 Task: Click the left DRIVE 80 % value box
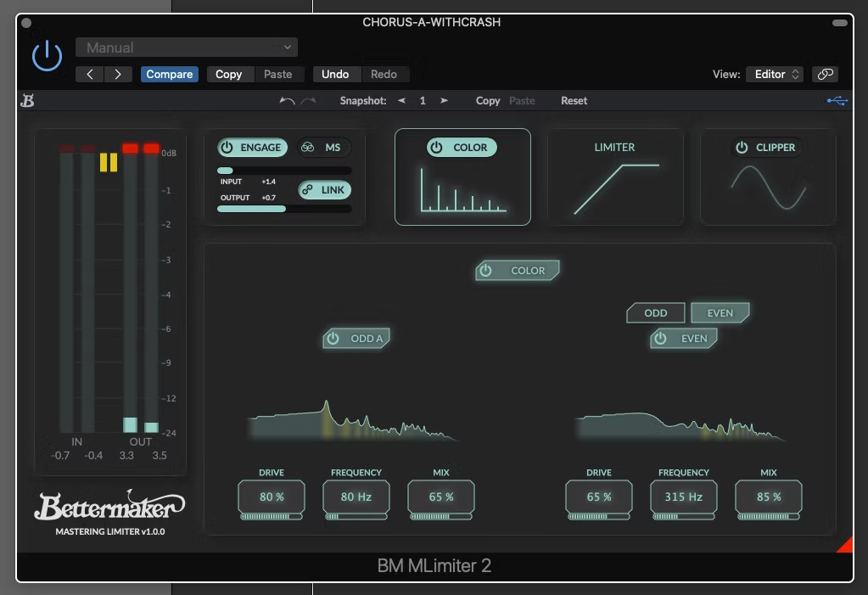[x=272, y=497]
